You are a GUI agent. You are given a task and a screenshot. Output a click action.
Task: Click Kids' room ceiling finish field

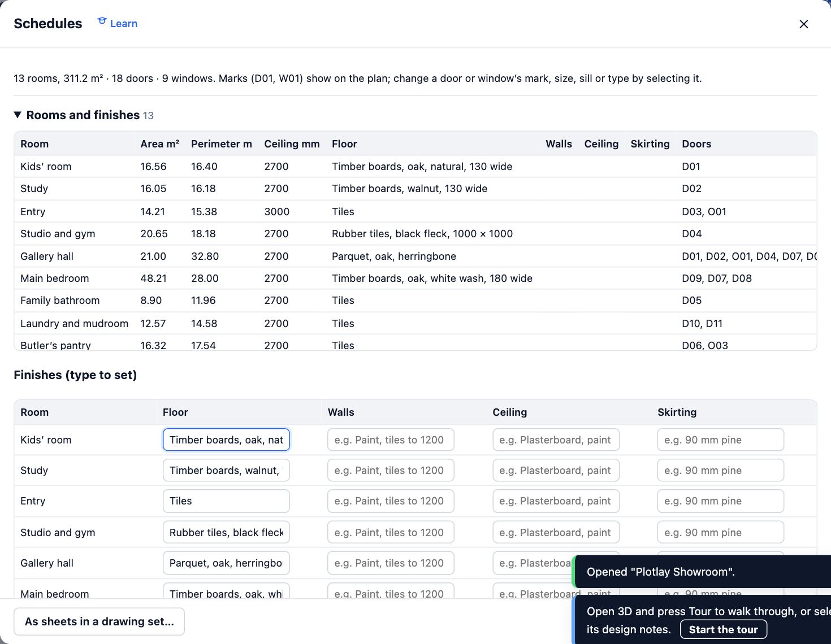556,440
